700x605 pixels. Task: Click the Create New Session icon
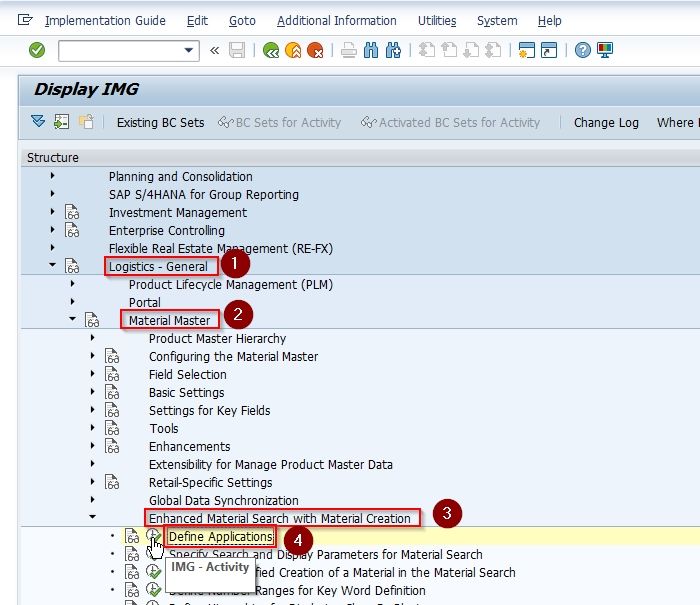tap(527, 50)
